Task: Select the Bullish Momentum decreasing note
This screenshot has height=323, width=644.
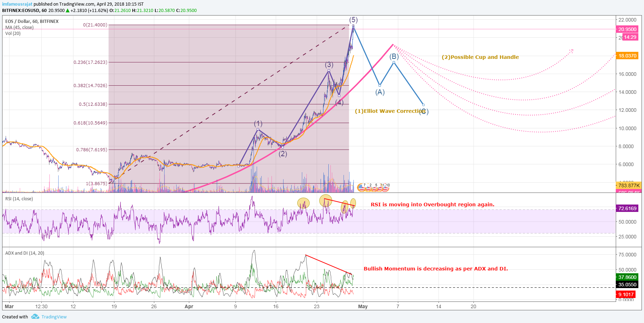Action: (436, 269)
